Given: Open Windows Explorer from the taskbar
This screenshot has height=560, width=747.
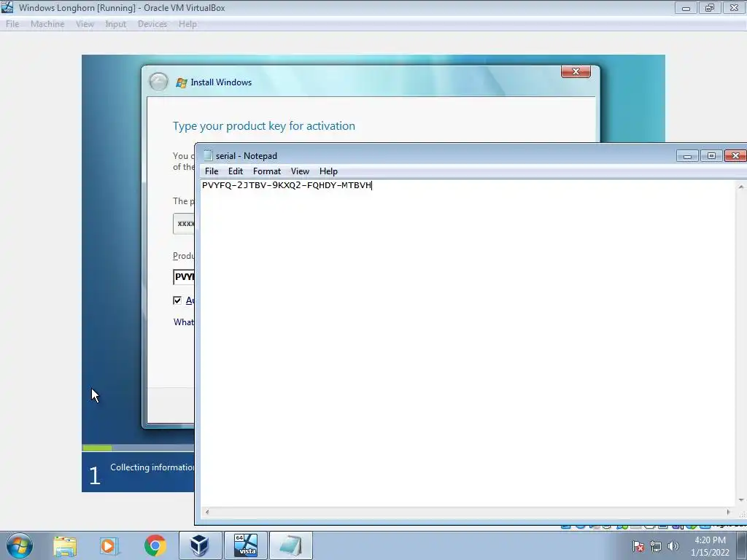Looking at the screenshot, I should pyautogui.click(x=65, y=546).
